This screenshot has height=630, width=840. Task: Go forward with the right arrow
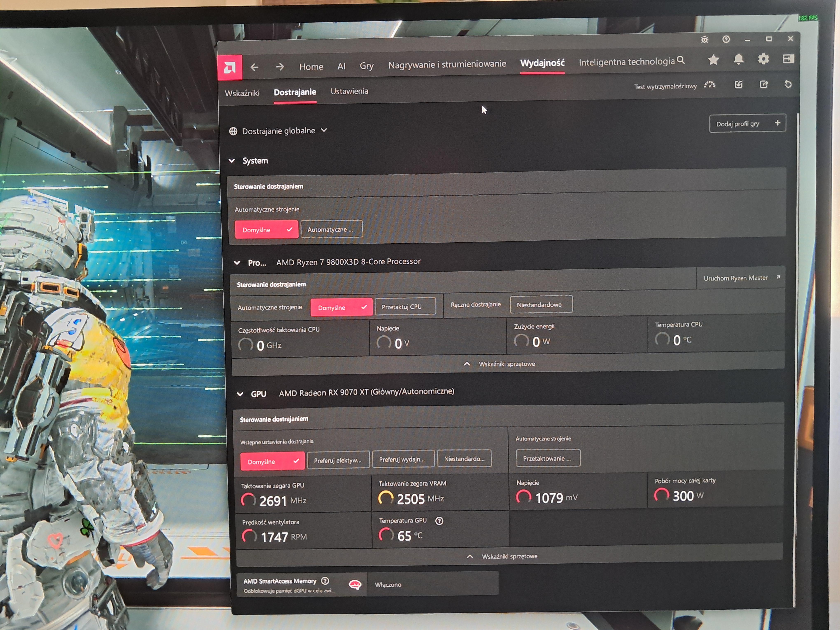coord(280,67)
